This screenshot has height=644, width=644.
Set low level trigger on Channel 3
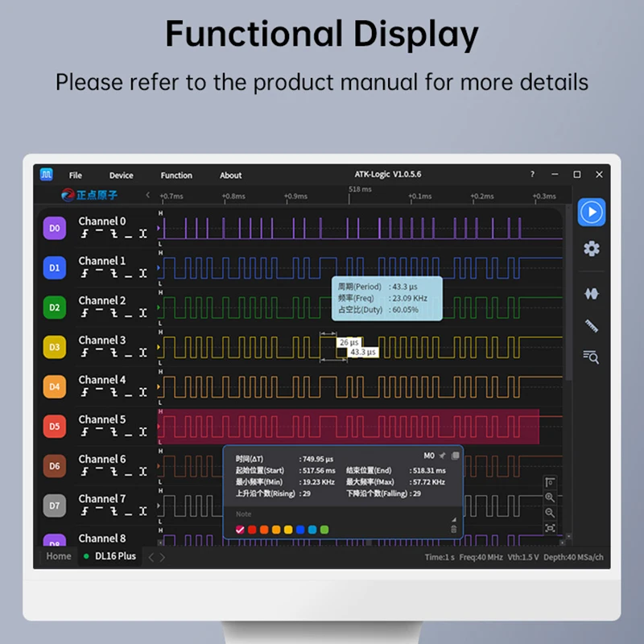pyautogui.click(x=129, y=356)
